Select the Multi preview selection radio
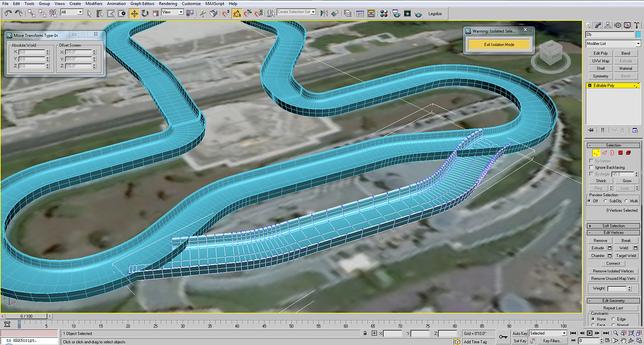Viewport: 644px width, 345px height. tap(626, 201)
